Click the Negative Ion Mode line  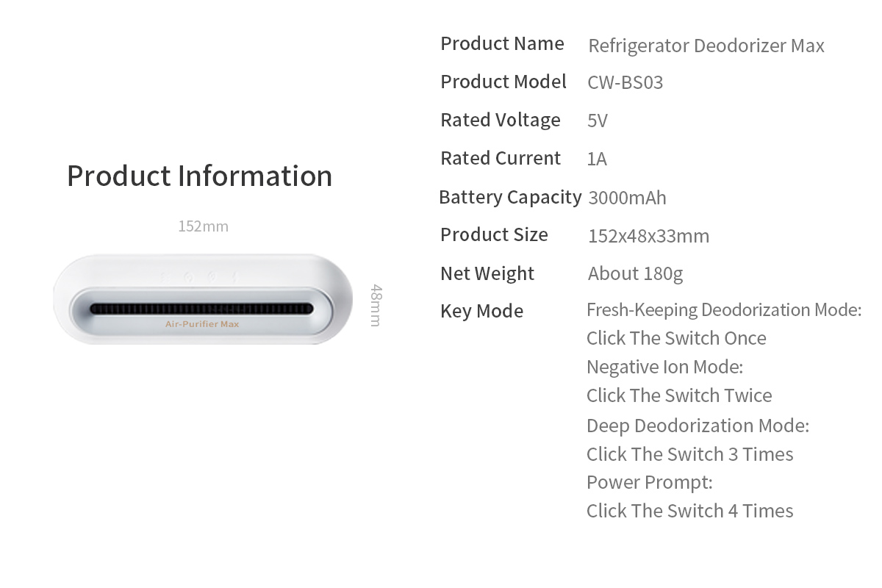pos(664,367)
